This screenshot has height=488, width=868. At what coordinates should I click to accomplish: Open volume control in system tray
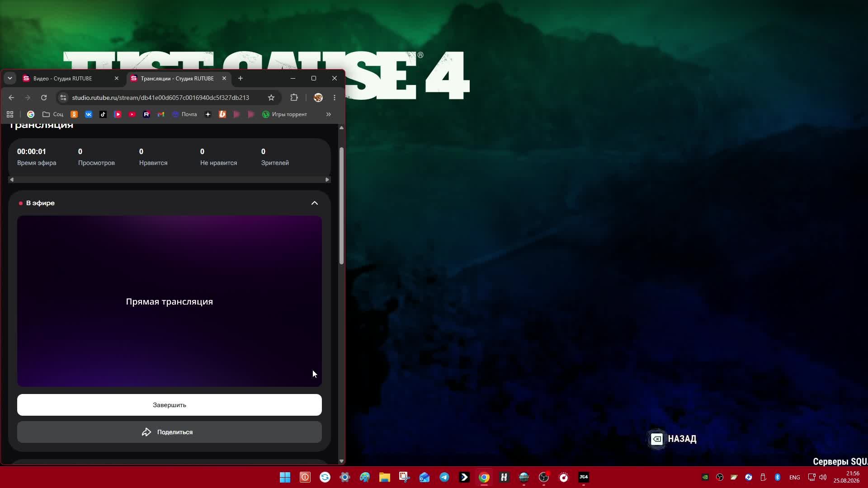[823, 477]
